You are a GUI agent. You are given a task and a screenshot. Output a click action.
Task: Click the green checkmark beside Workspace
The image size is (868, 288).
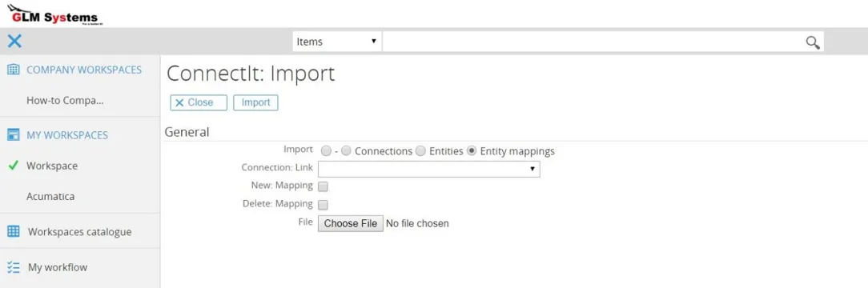(x=14, y=166)
